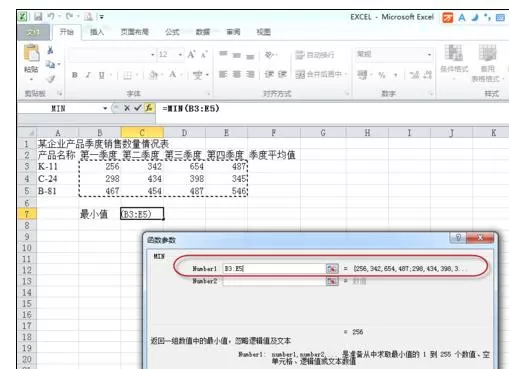The height and width of the screenshot is (369, 509).
Task: Switch to the 视图 view tab
Action: pos(263,32)
